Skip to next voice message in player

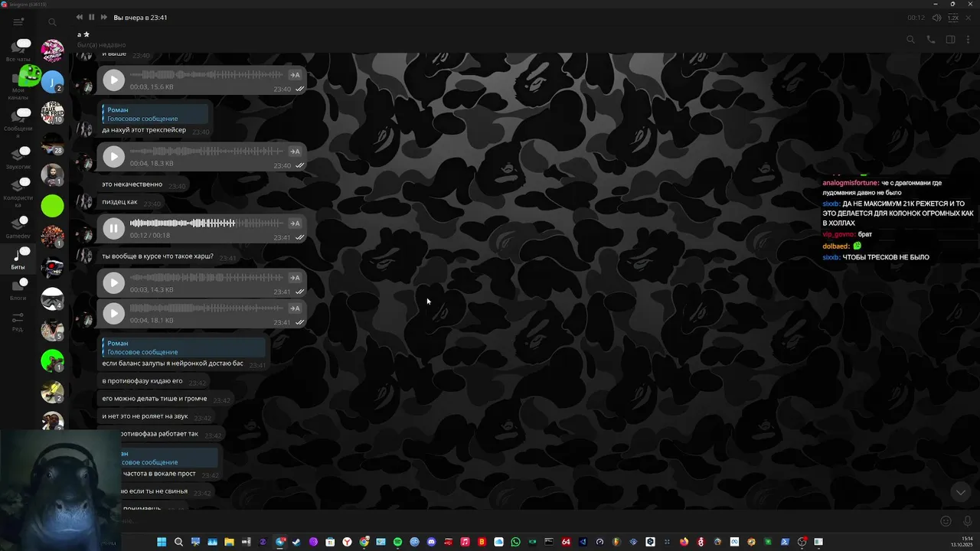[x=104, y=17]
